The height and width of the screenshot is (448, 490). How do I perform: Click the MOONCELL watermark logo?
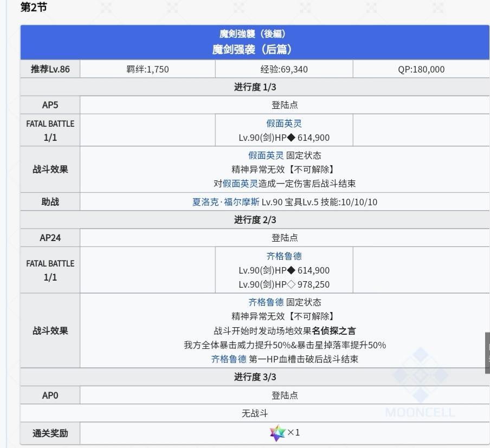tap(420, 384)
